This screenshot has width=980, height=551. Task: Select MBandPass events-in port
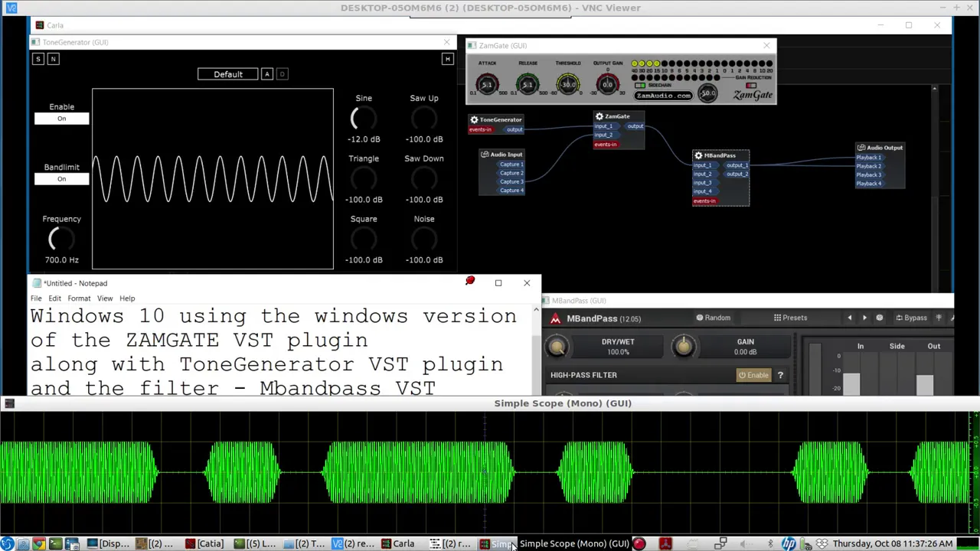pyautogui.click(x=705, y=201)
